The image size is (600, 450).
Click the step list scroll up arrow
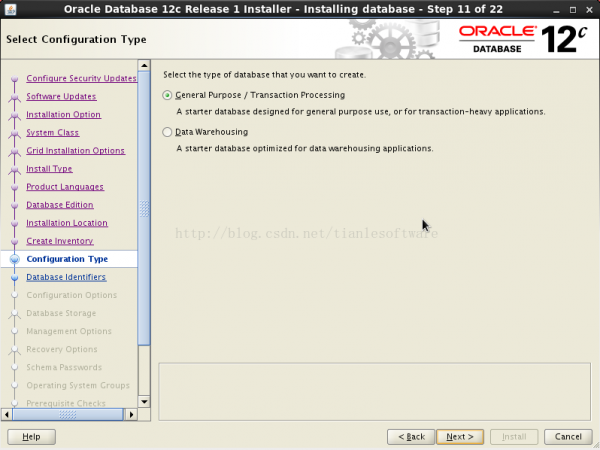click(x=144, y=65)
